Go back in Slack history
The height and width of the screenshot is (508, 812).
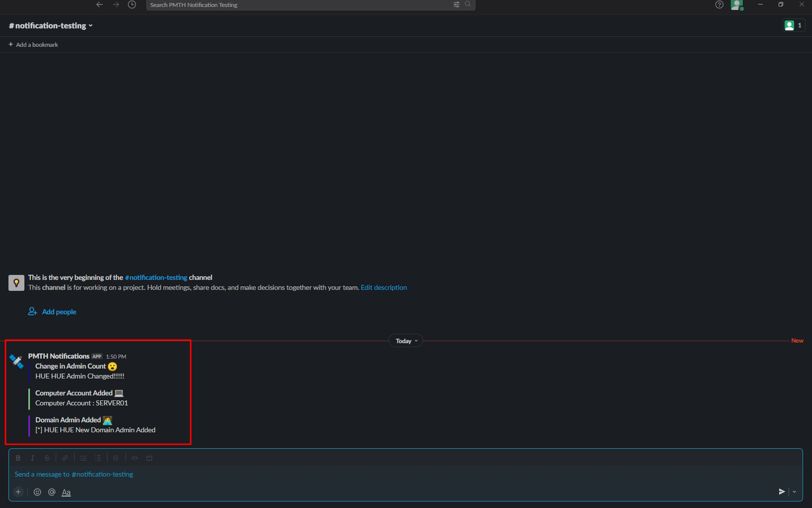(x=100, y=4)
